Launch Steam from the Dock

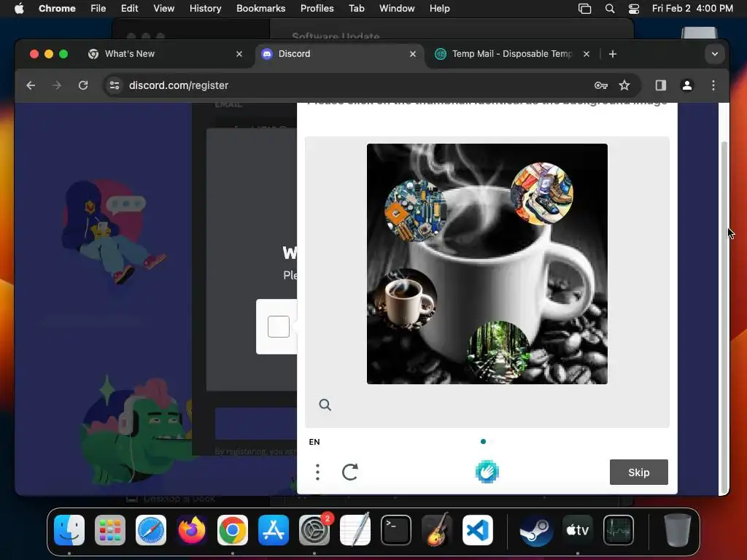(x=536, y=530)
